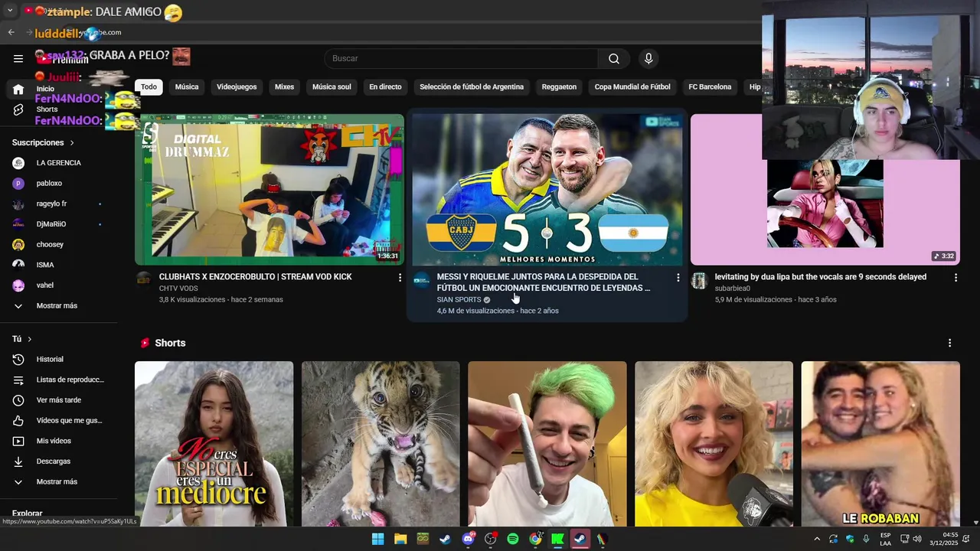Open Ver más tarde list
Viewport: 980px width, 551px height.
(58, 400)
